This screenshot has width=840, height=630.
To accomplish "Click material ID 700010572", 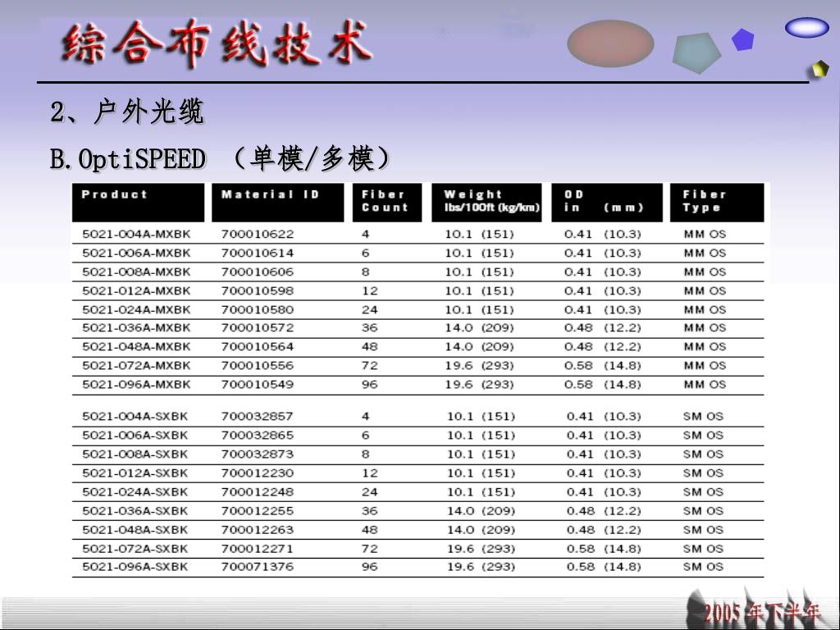I will coord(258,328).
